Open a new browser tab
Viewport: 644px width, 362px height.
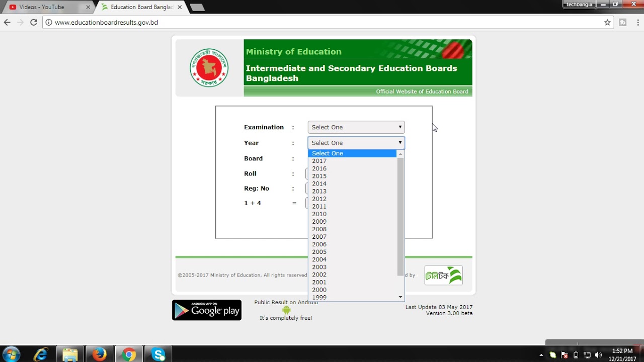(197, 8)
